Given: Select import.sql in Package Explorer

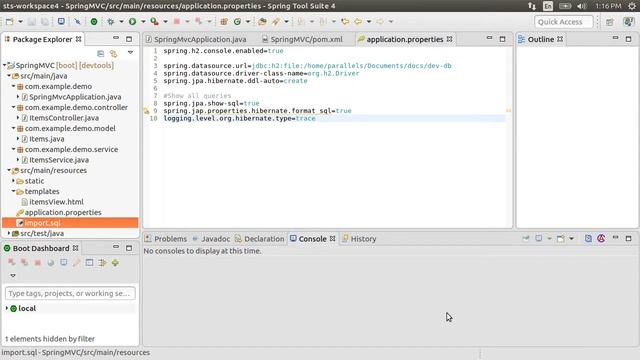Looking at the screenshot, I should tap(42, 223).
